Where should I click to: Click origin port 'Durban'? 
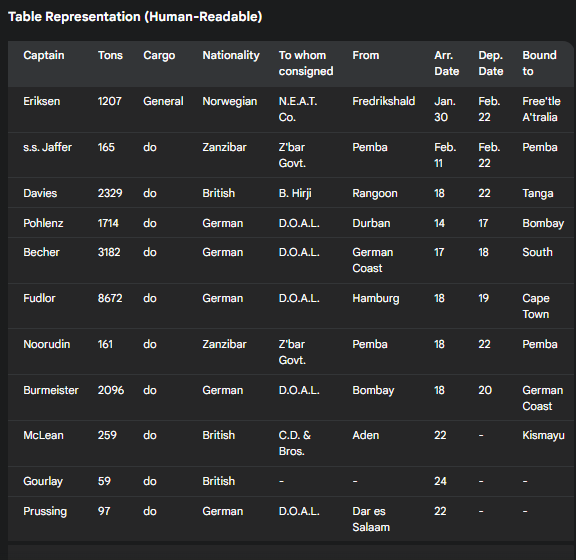pos(371,223)
